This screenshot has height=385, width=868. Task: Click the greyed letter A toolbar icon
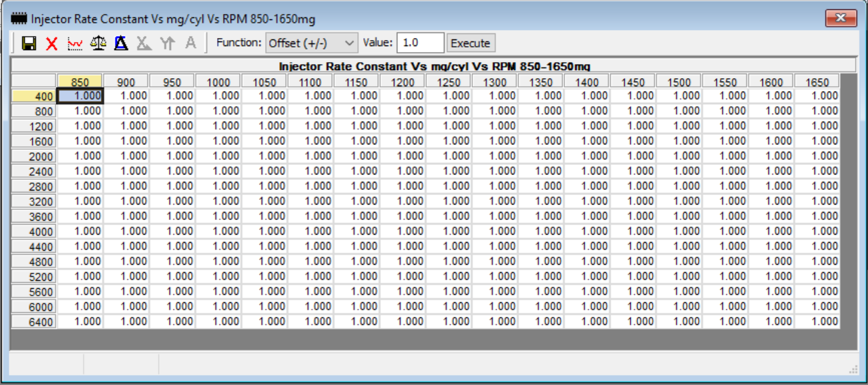point(190,43)
